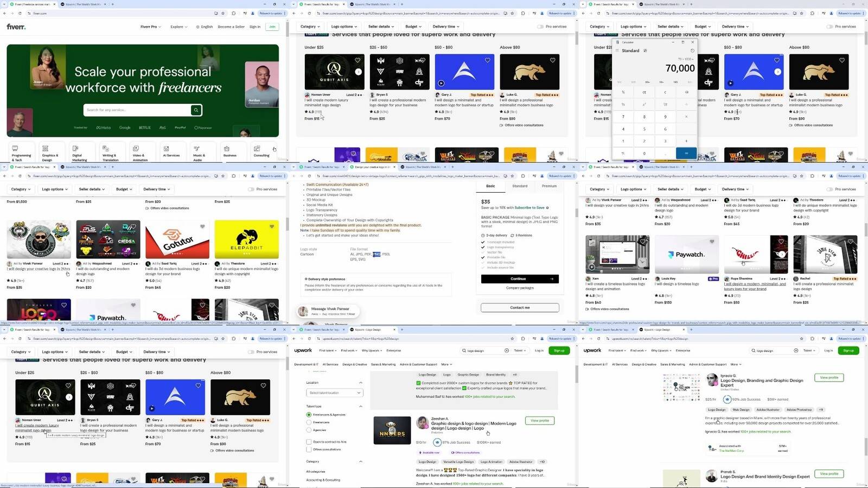Gig detail window: switch to Premium package tab
Image resolution: width=868 pixels, height=488 pixels.
(549, 186)
